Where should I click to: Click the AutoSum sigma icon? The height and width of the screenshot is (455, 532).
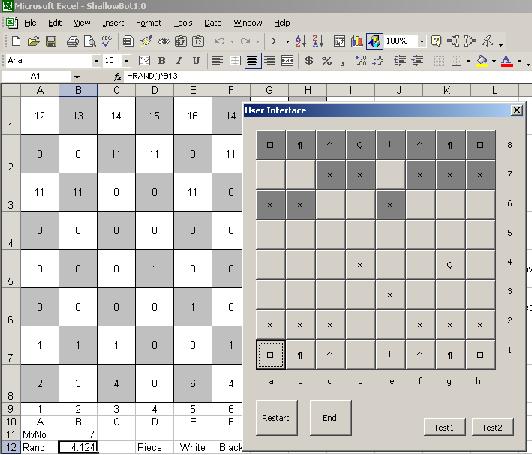[x=273, y=41]
